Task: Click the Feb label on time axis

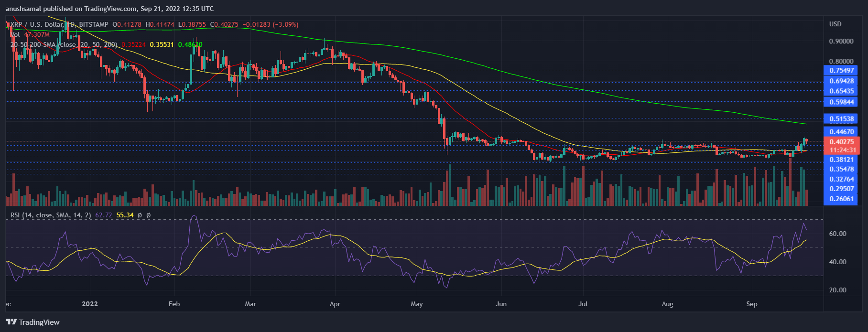Action: 174,304
